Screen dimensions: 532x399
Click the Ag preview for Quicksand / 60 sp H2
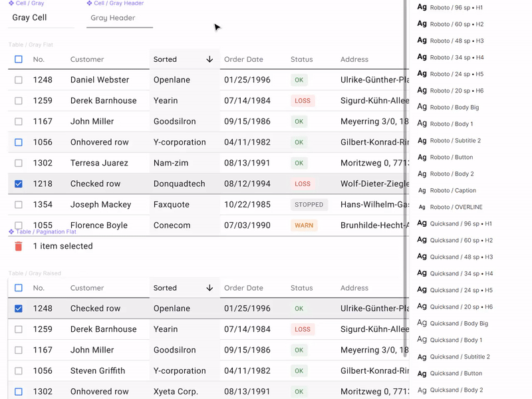(x=422, y=240)
